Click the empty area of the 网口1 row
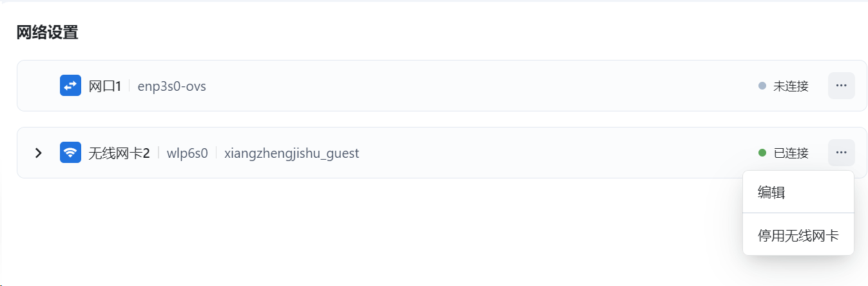 [x=451, y=86]
